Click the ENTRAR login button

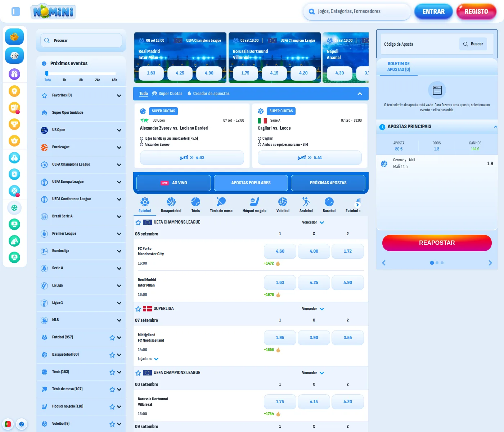(x=433, y=12)
